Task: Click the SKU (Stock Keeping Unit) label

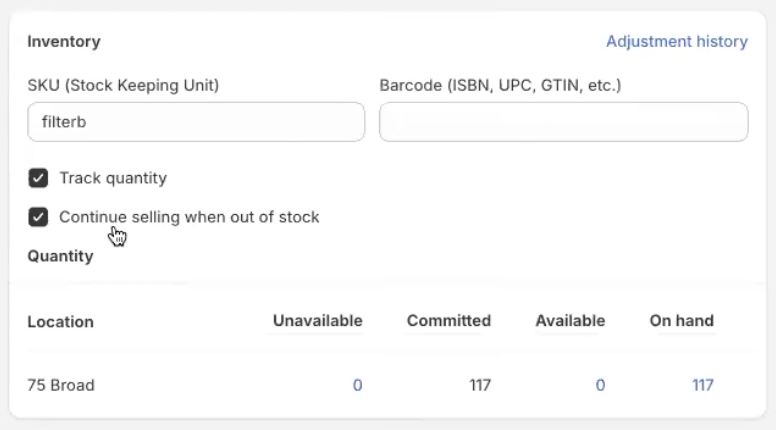Action: 123,86
